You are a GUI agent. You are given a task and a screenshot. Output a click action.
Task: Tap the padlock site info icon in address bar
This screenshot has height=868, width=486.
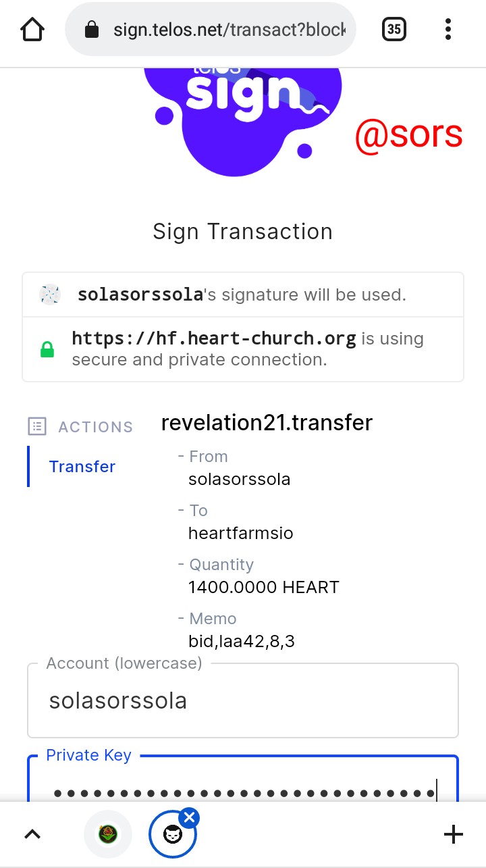coord(92,30)
